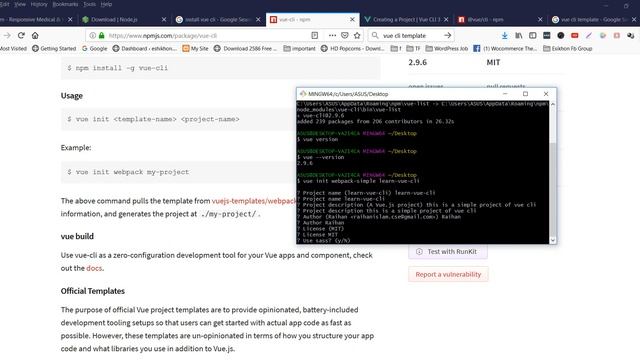640x360 pixels.
Task: Expand the Eshkhon Fb Group bookmarks folder
Action: [x=567, y=49]
